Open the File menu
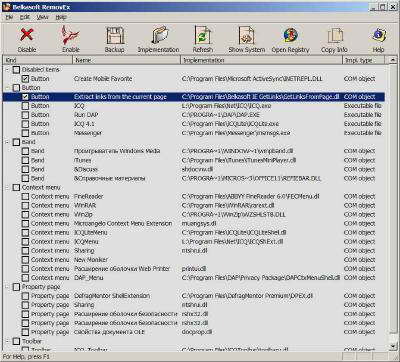This screenshot has width=400, height=362. point(9,17)
